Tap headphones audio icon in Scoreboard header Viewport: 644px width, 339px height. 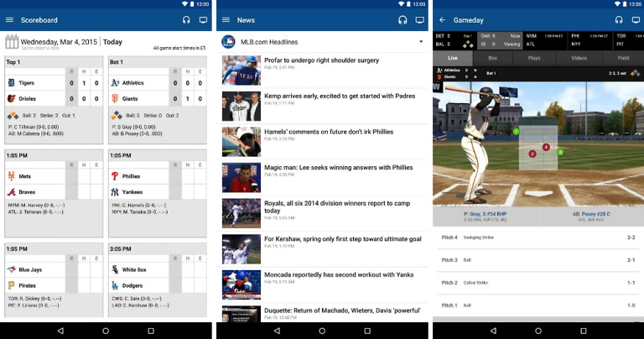tap(186, 19)
